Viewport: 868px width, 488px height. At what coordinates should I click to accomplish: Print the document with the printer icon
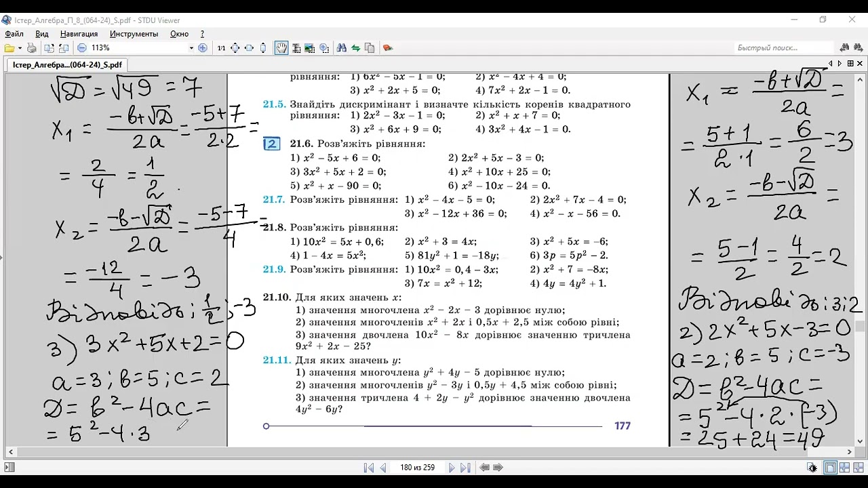[x=32, y=48]
